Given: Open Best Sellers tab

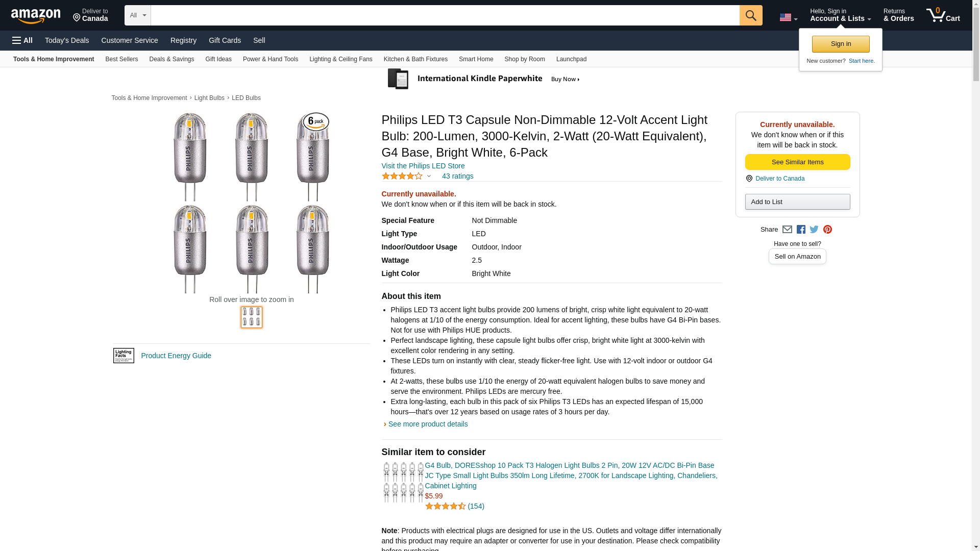Looking at the screenshot, I should (121, 59).
